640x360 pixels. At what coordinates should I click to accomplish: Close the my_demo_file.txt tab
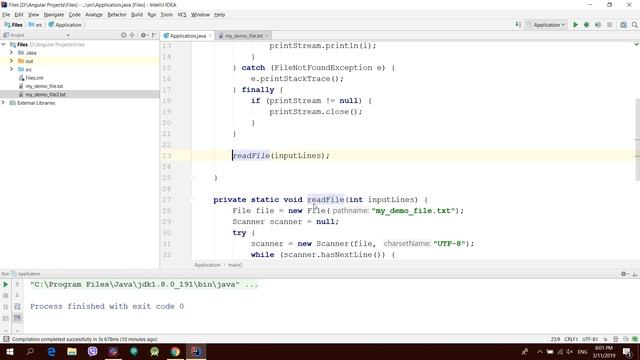pyautogui.click(x=267, y=36)
